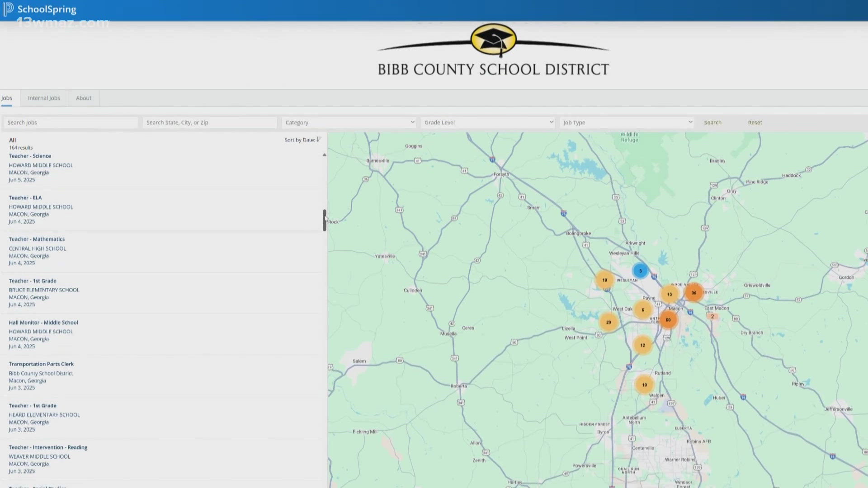Open the map cluster marker labeled 13
The image size is (868, 488).
(x=670, y=294)
